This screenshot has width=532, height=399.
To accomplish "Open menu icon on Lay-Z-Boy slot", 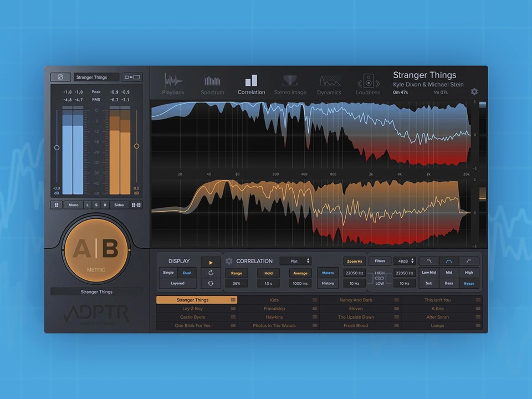I will point(233,309).
